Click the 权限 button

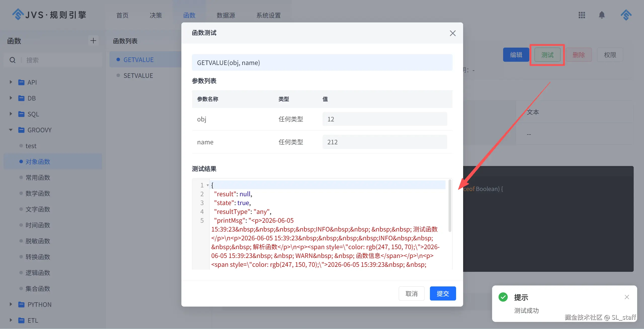click(x=610, y=55)
